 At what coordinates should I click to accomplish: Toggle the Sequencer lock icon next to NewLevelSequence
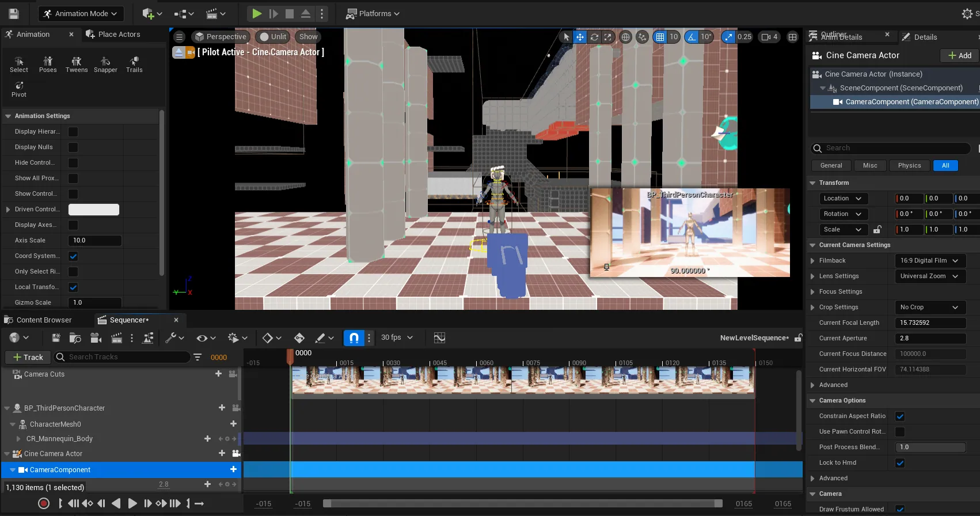(x=798, y=338)
